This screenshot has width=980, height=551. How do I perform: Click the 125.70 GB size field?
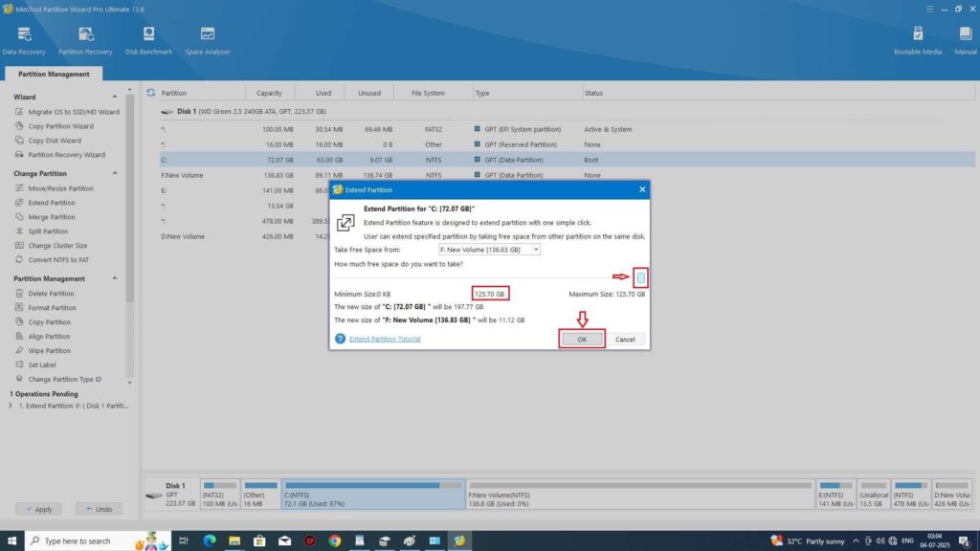pos(490,294)
